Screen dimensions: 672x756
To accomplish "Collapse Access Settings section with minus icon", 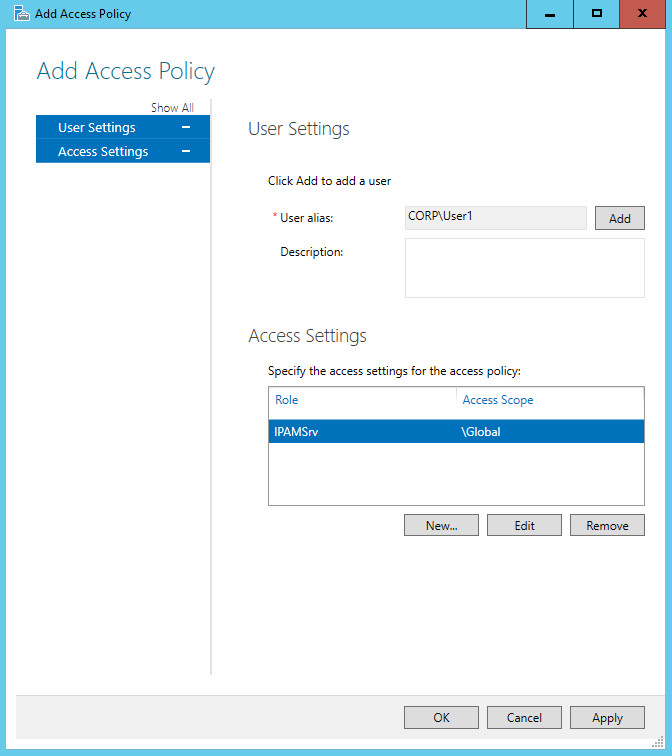I will pyautogui.click(x=186, y=151).
